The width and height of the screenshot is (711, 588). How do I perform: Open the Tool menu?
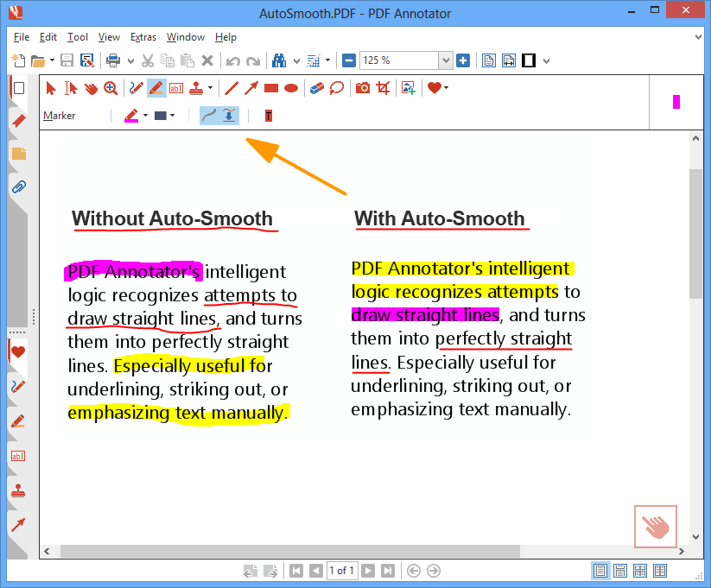coord(78,37)
